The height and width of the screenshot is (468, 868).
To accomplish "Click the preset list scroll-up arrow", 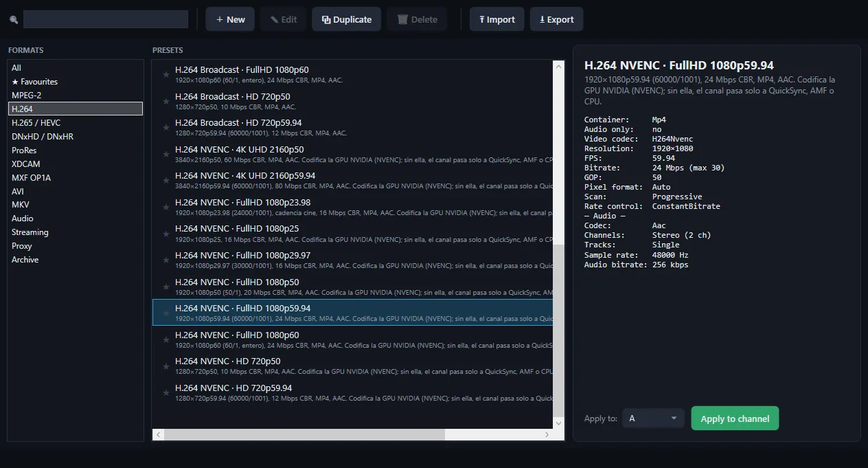I will 558,67.
